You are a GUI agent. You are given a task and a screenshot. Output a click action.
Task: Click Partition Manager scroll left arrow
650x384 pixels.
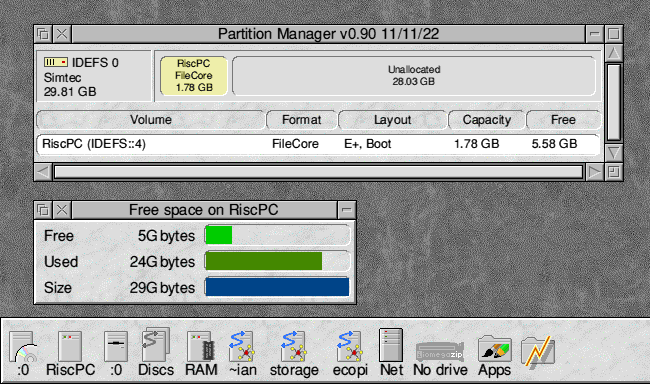click(x=43, y=172)
